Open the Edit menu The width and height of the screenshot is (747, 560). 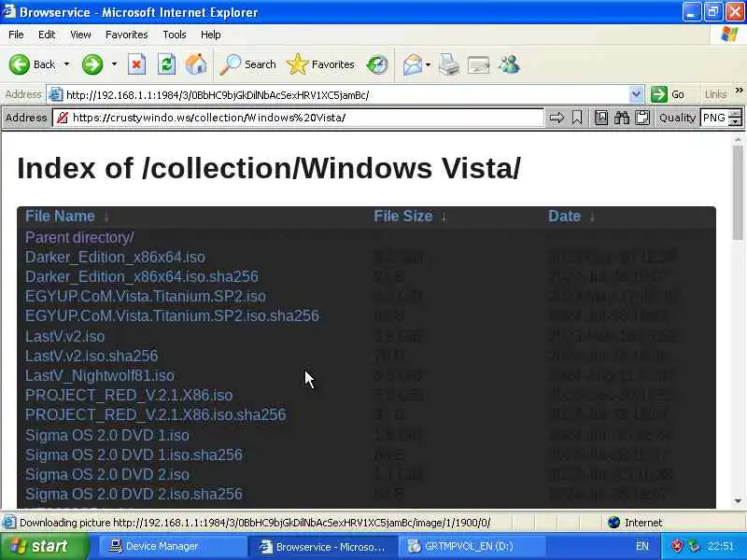coord(47,35)
